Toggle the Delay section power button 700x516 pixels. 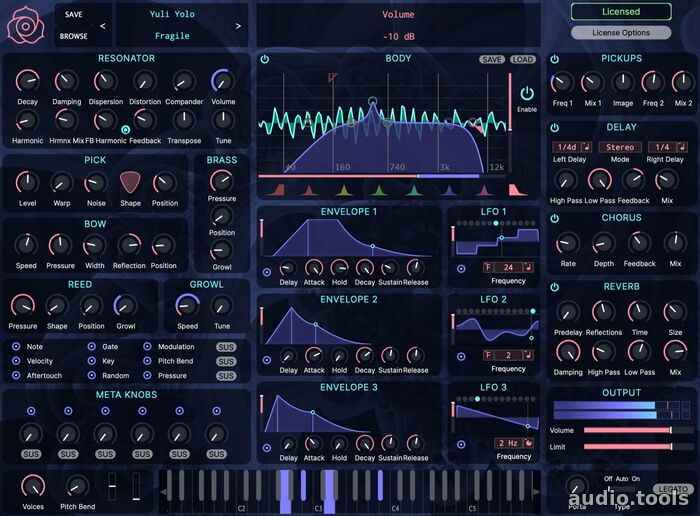[x=555, y=128]
